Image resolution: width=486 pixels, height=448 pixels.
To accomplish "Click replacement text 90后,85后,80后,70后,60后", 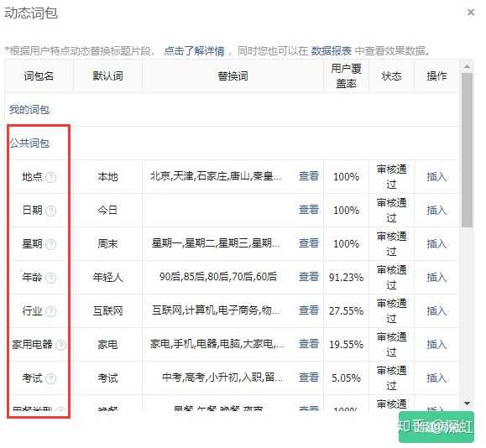I will pyautogui.click(x=218, y=276).
